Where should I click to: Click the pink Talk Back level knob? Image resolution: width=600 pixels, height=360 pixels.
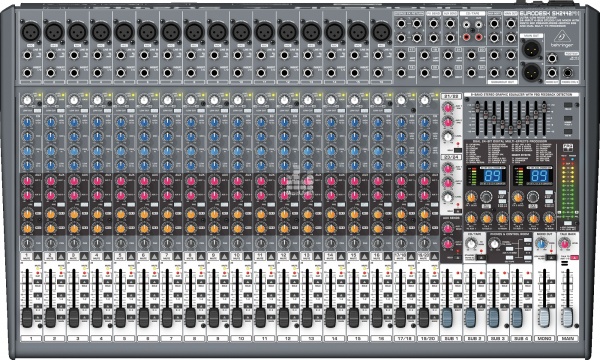click(564, 244)
